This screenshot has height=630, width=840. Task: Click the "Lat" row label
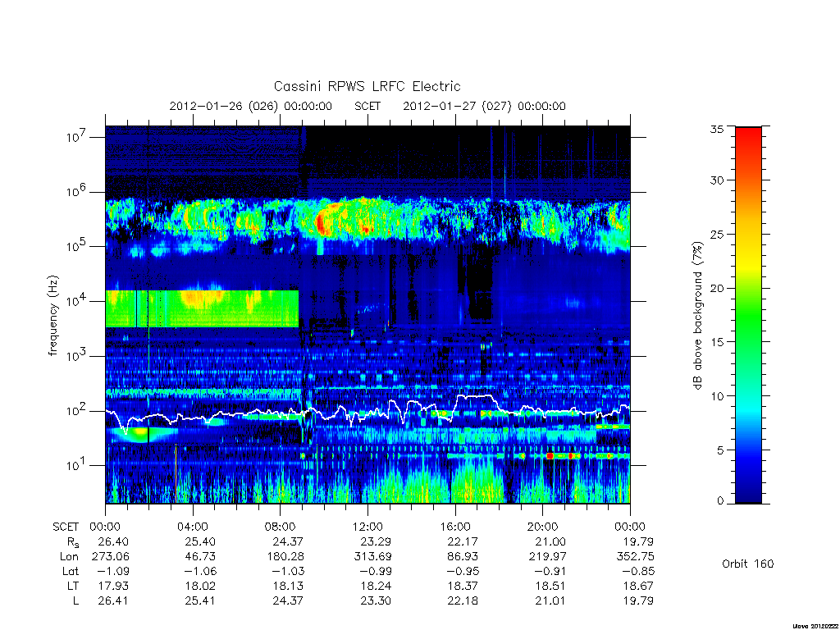tap(71, 572)
